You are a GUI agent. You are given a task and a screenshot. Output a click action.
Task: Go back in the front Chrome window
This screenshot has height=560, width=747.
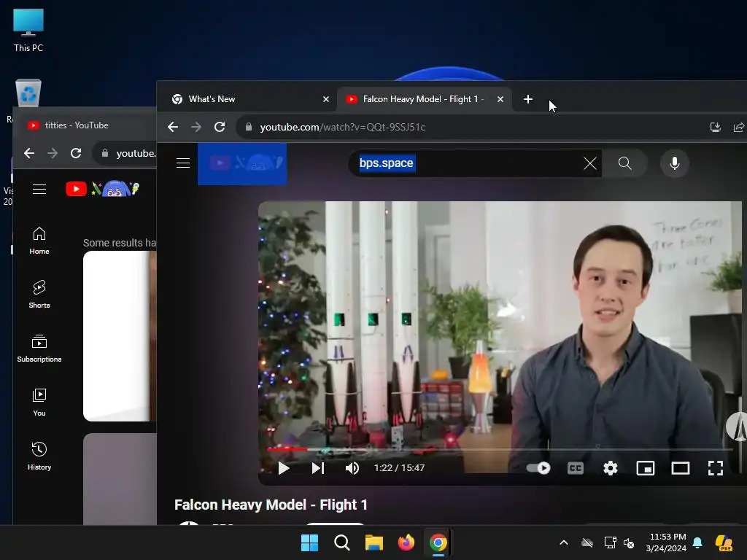coord(172,127)
